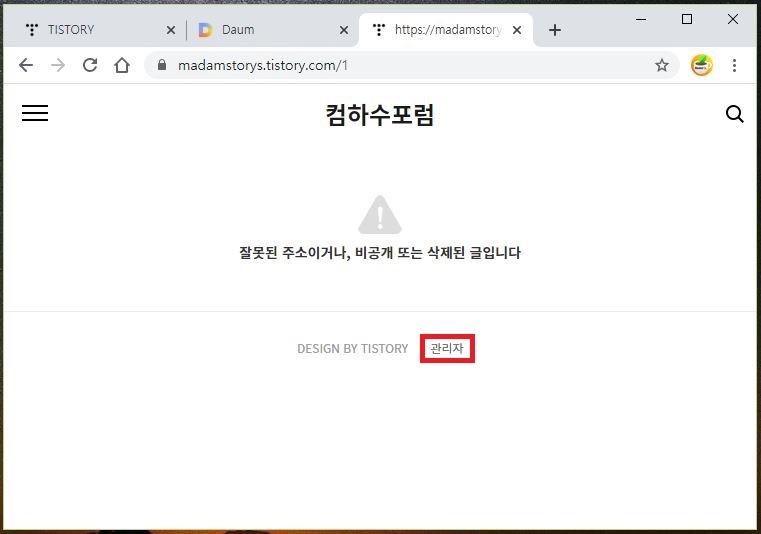Close the Daum tab

click(x=344, y=30)
